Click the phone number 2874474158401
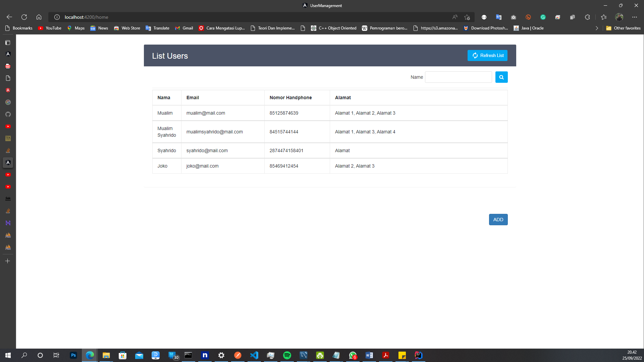644x362 pixels. point(286,150)
